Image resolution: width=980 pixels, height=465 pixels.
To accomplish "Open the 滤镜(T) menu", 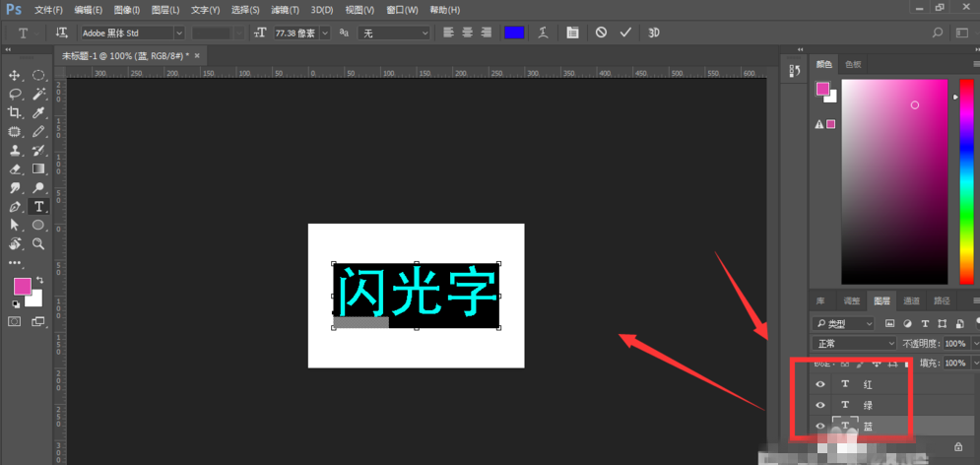I will (x=285, y=10).
